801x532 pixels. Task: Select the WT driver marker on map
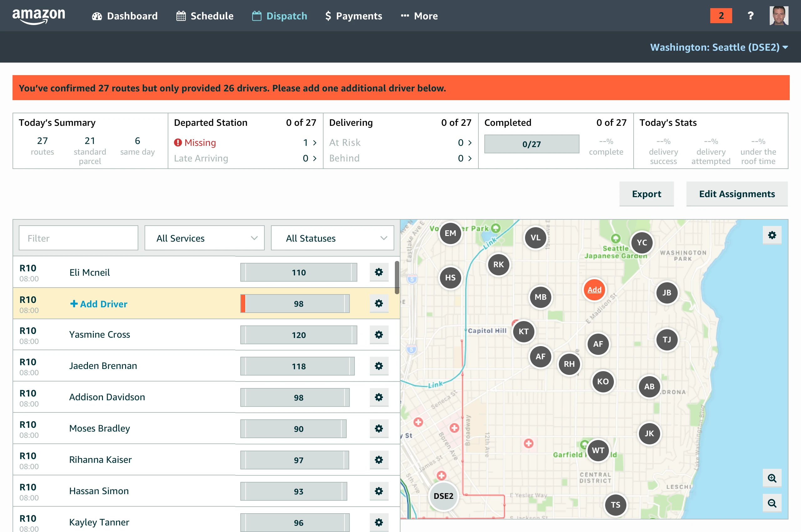point(598,450)
